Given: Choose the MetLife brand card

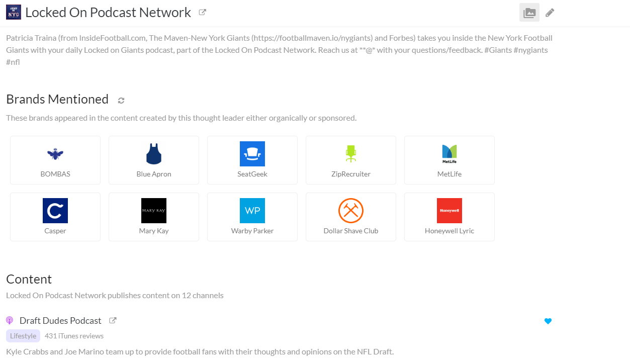Looking at the screenshot, I should coord(449,160).
